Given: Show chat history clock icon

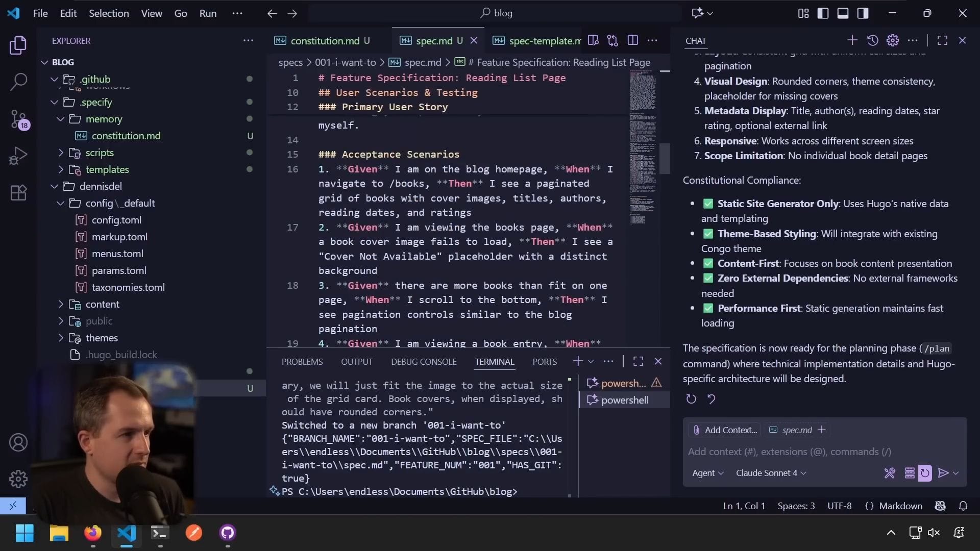Looking at the screenshot, I should click(872, 40).
